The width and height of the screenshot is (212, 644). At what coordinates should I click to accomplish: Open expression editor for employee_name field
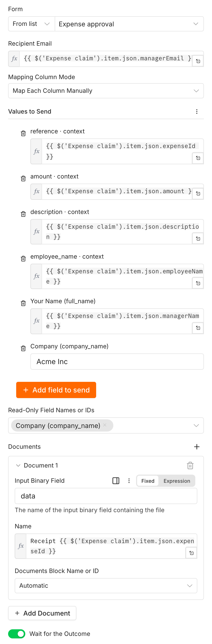[x=198, y=283]
